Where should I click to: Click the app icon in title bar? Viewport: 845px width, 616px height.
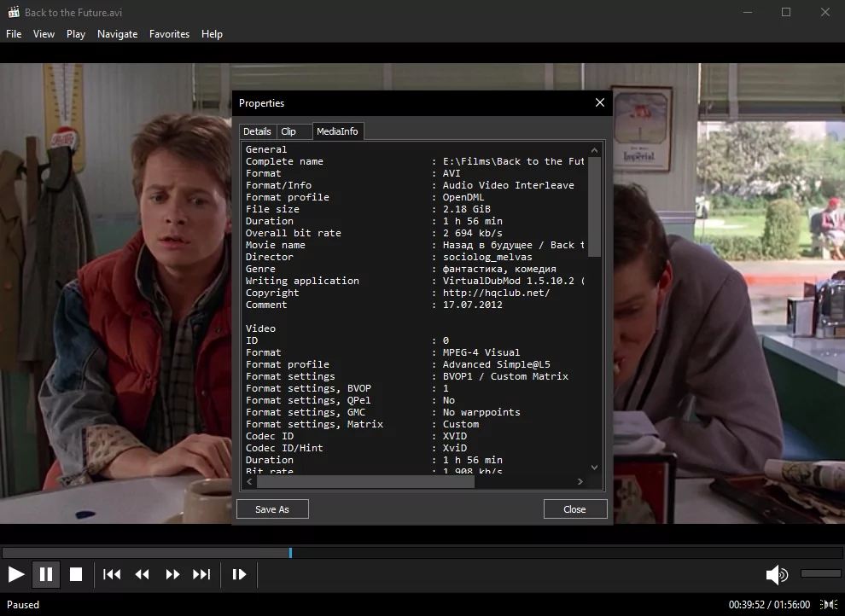14,12
